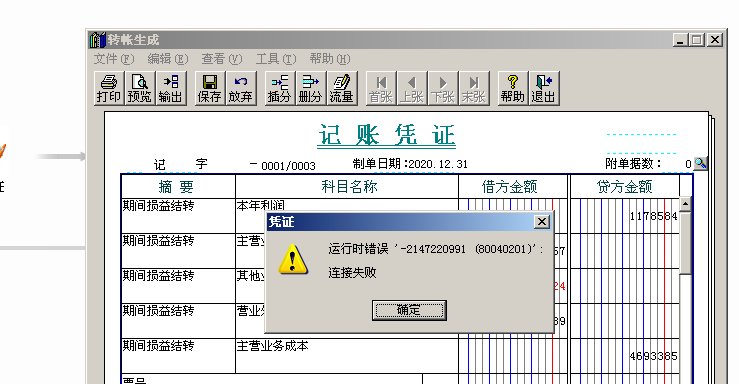Screen dimensions: 739x384
Task: Click the voucher table scrollbar thumb
Action: point(685,243)
